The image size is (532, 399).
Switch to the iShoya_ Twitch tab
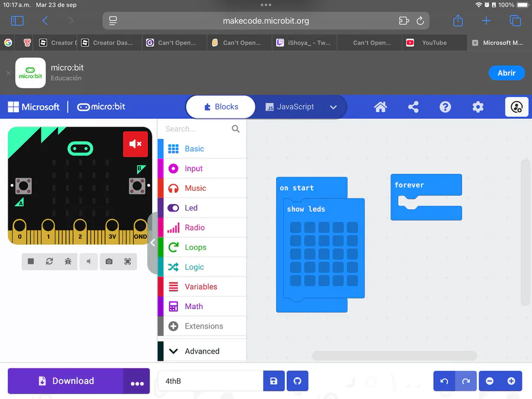[304, 43]
